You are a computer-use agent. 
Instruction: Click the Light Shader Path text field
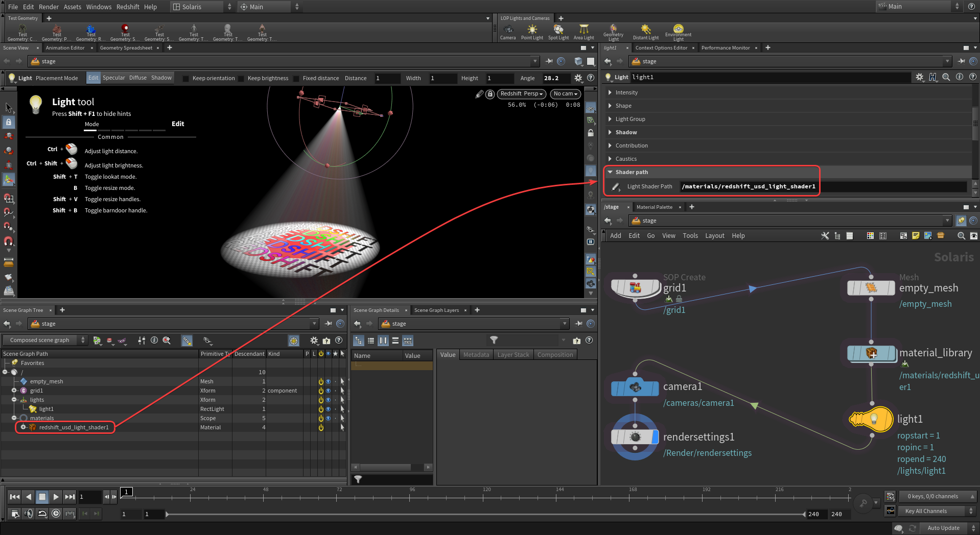tap(823, 186)
